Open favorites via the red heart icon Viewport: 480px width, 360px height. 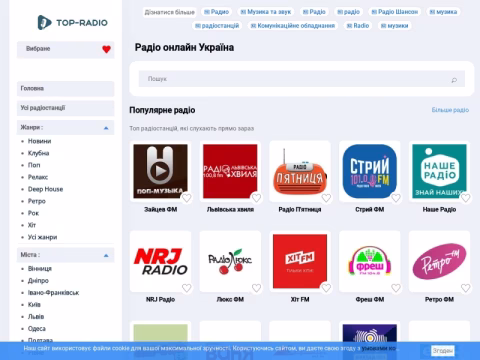[106, 49]
